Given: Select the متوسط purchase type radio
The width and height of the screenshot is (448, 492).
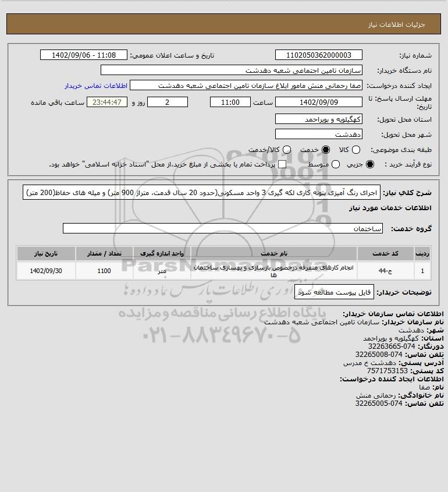Looking at the screenshot, I should pyautogui.click(x=336, y=164).
